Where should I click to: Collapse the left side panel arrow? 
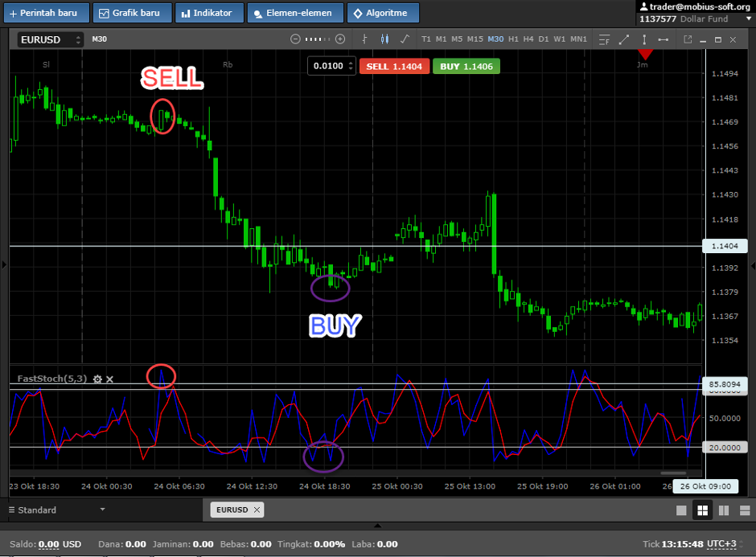pos(4,264)
